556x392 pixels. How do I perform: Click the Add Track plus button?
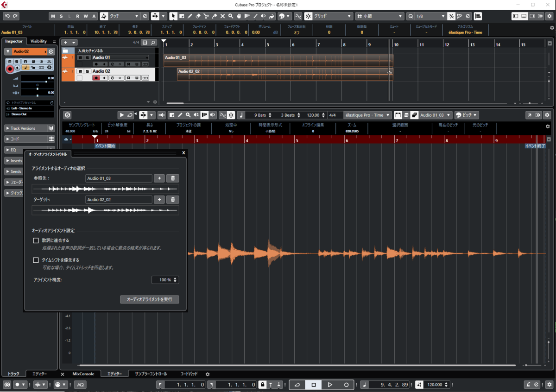pyautogui.click(x=66, y=43)
